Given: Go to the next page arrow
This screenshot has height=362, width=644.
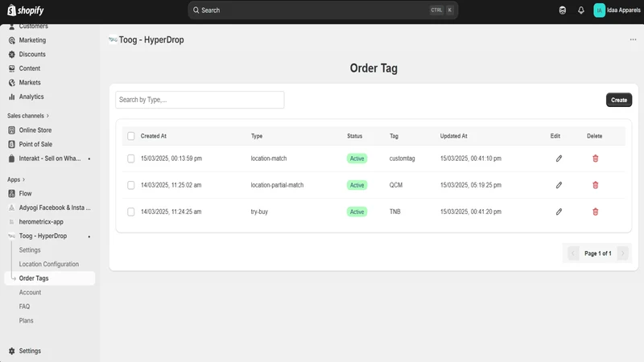Looking at the screenshot, I should point(622,253).
